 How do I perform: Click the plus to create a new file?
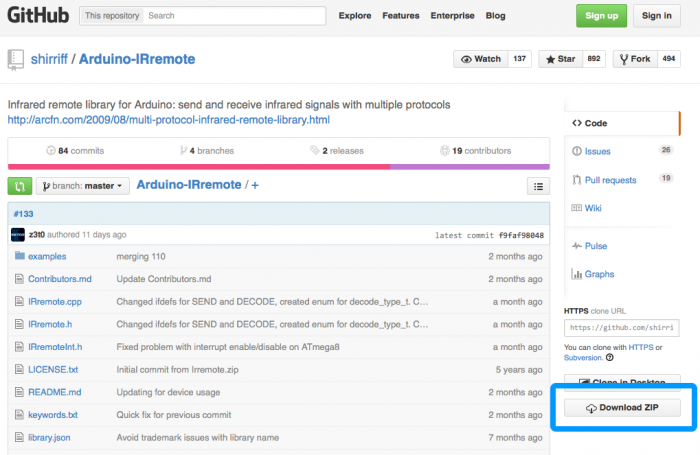coord(255,185)
